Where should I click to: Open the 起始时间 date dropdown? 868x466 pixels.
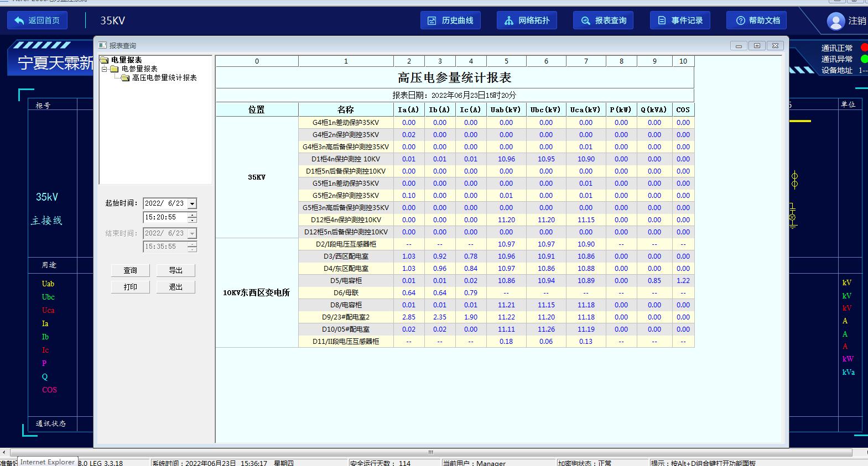[x=192, y=203]
